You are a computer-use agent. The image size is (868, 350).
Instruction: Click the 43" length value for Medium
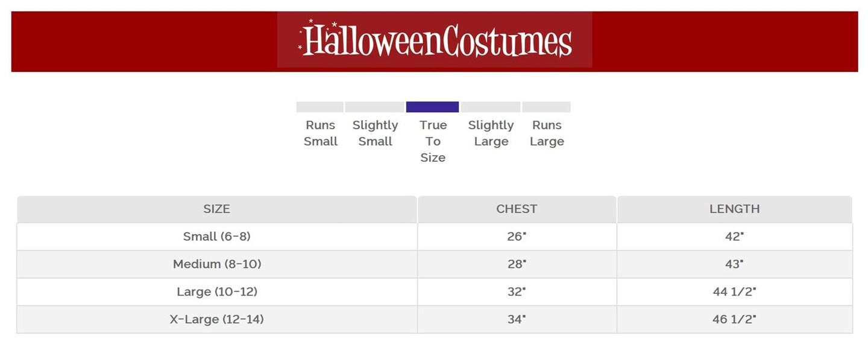coord(734,264)
